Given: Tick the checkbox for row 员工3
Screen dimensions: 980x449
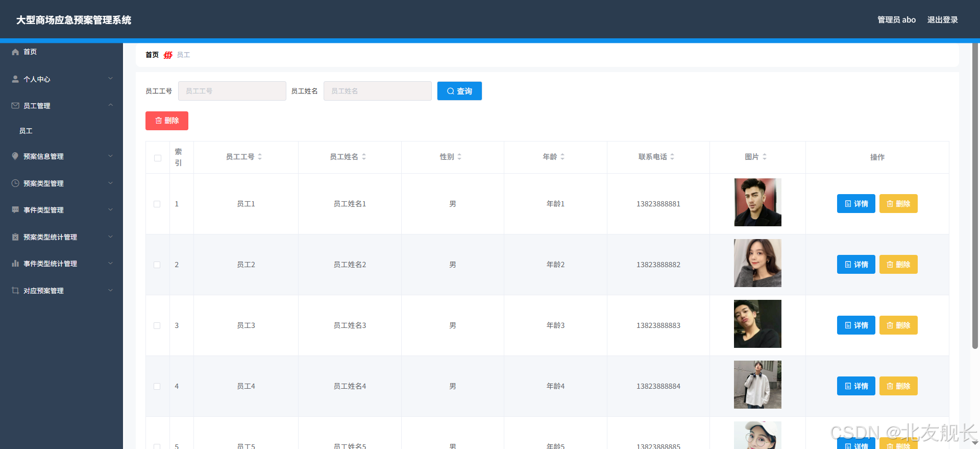Looking at the screenshot, I should click(157, 325).
